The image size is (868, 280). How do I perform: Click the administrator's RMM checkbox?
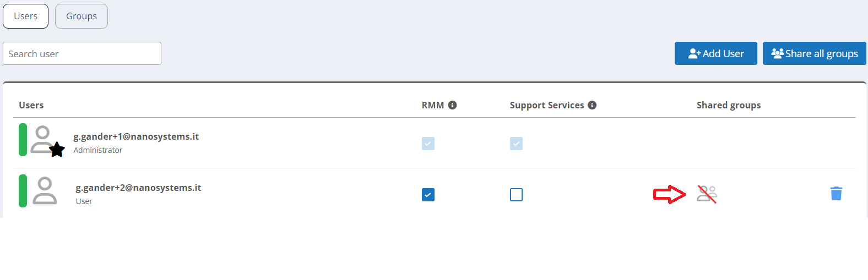(x=428, y=144)
